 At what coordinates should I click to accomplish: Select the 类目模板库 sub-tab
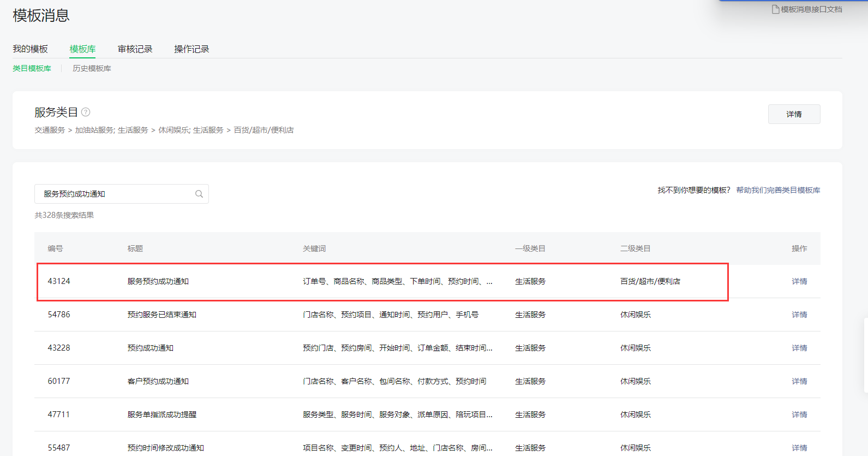pyautogui.click(x=32, y=68)
